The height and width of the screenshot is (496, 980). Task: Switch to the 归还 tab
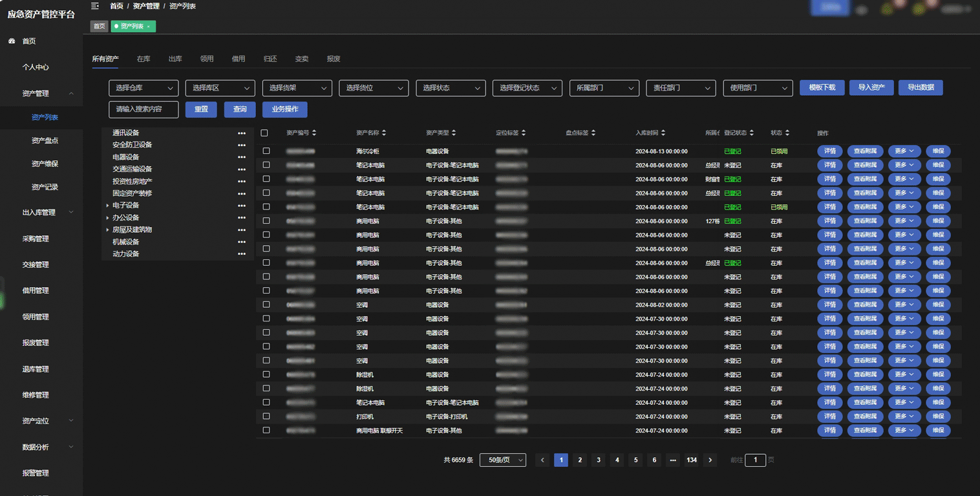tap(270, 59)
